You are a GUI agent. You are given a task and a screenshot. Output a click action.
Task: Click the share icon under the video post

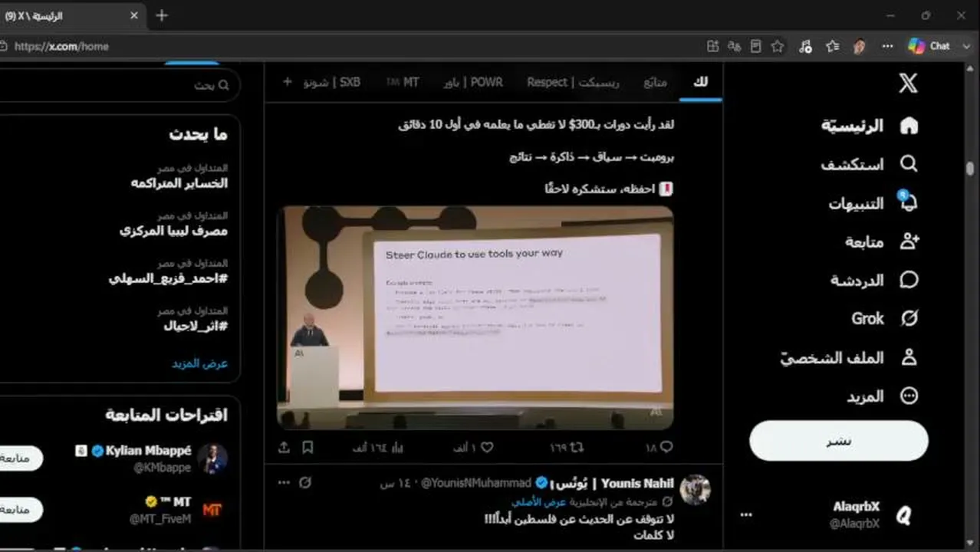tap(284, 447)
